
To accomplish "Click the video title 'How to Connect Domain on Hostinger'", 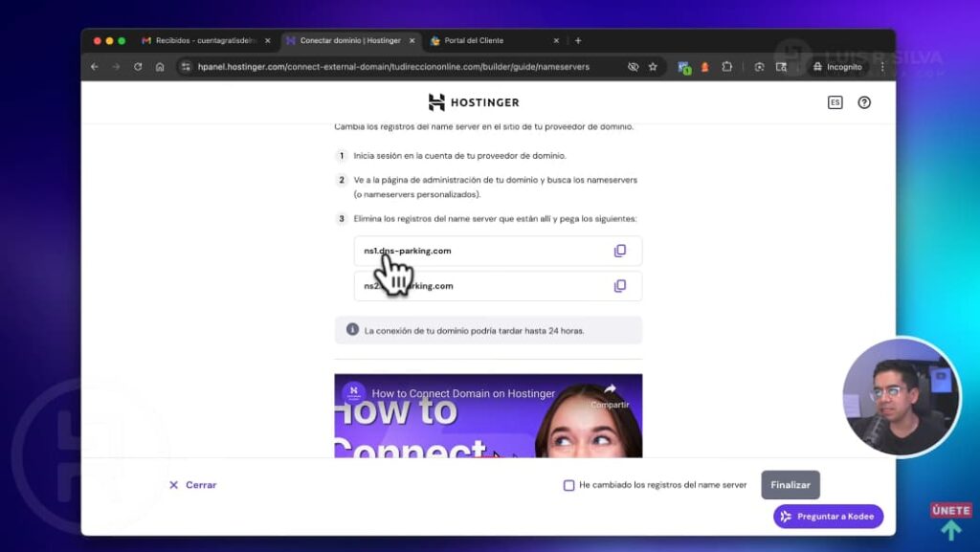I will click(x=463, y=393).
